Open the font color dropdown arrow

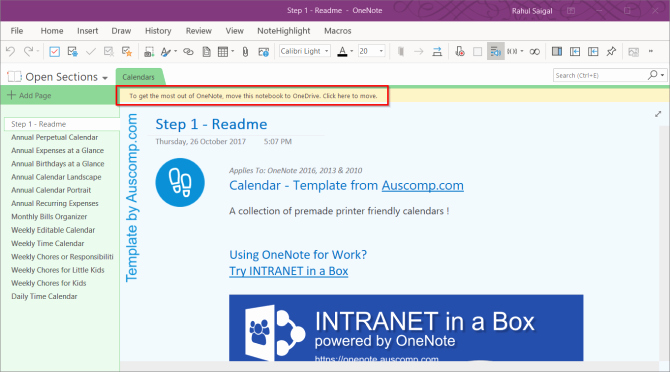(352, 52)
